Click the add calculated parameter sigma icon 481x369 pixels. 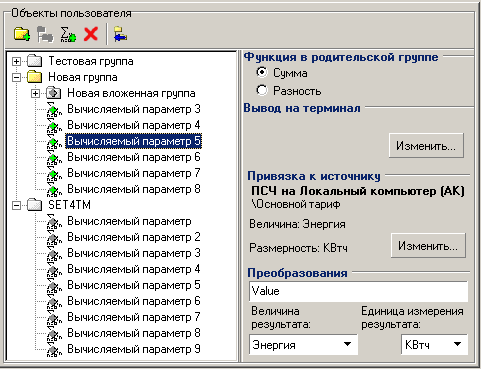(x=68, y=34)
